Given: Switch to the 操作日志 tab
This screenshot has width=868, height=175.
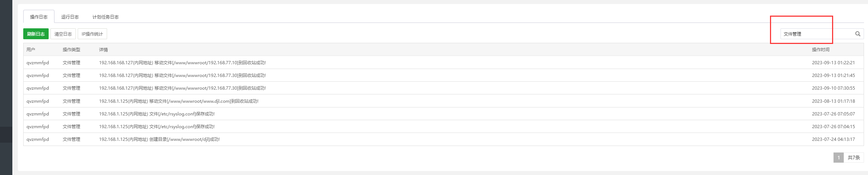Looking at the screenshot, I should click(39, 17).
